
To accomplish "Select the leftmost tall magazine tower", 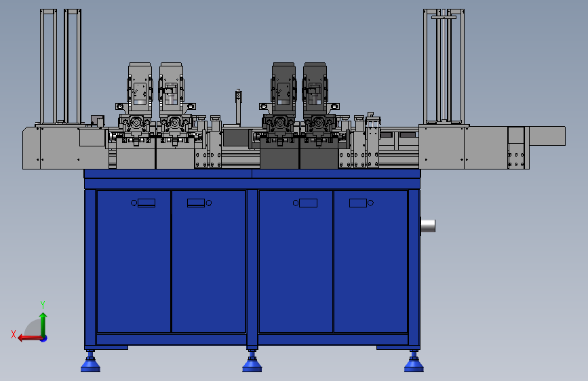I will click(49, 66).
